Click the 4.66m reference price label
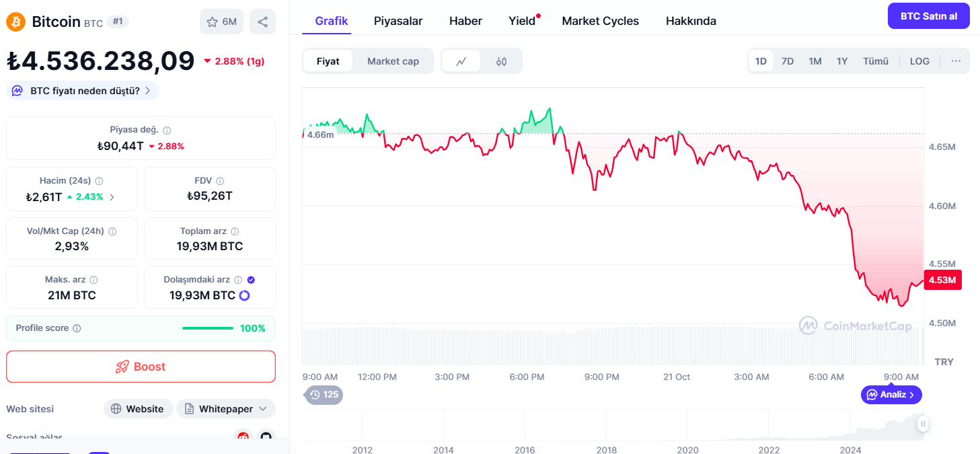Viewport: 980px width, 454px height. click(320, 135)
